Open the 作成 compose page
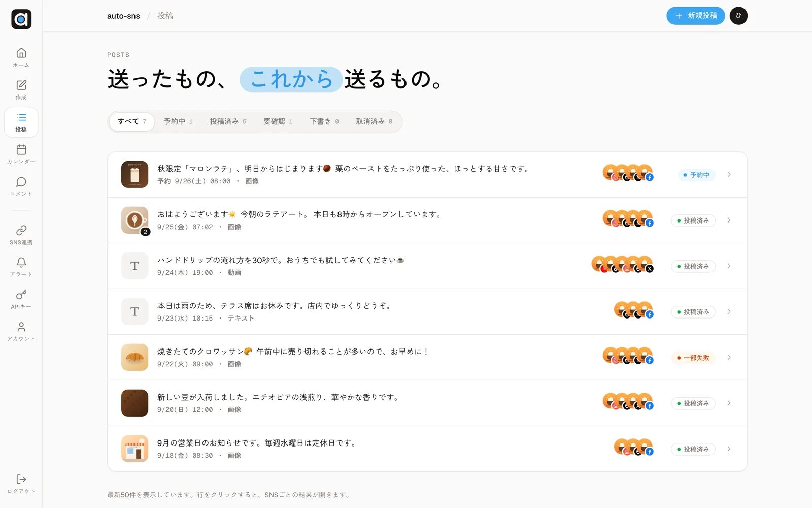This screenshot has width=812, height=508. (21, 89)
